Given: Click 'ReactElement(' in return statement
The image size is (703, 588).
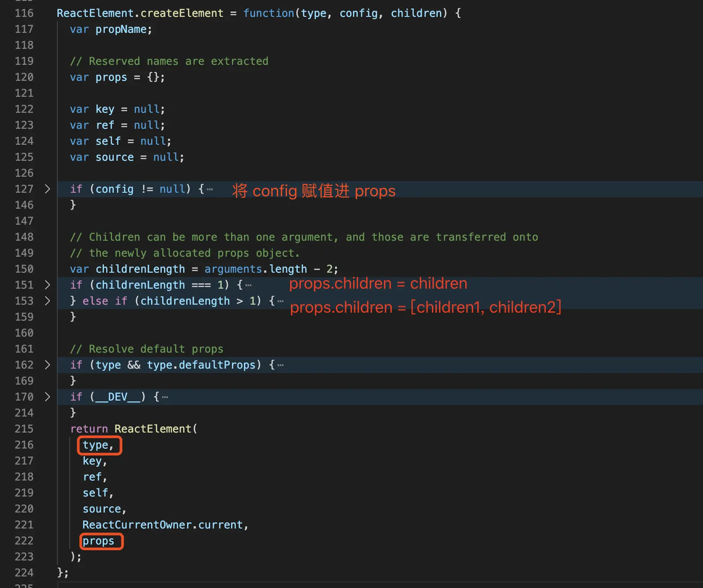Looking at the screenshot, I should (x=156, y=429).
